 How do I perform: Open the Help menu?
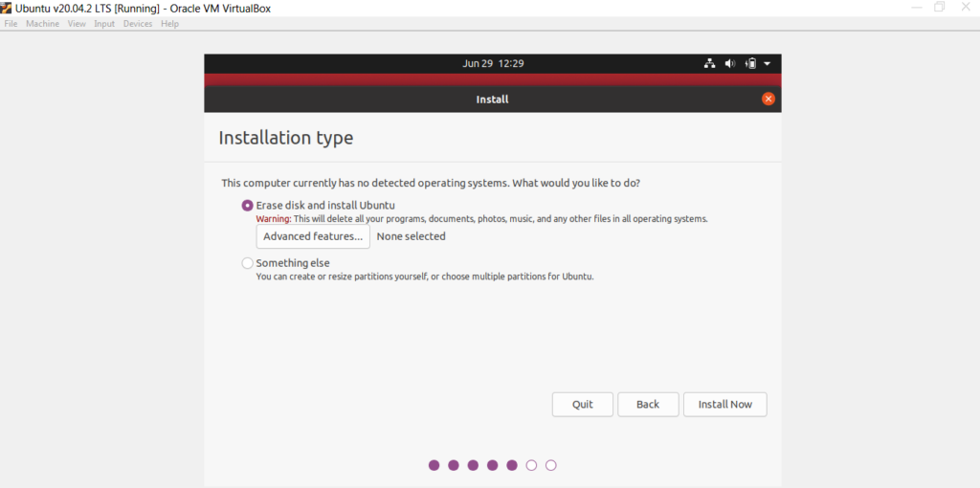point(169,24)
